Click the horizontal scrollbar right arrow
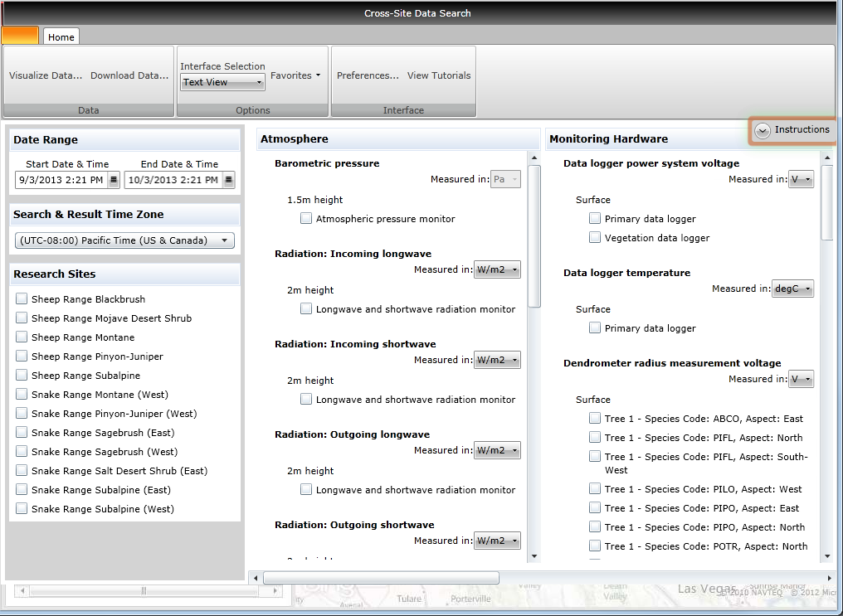843x616 pixels. pyautogui.click(x=829, y=578)
